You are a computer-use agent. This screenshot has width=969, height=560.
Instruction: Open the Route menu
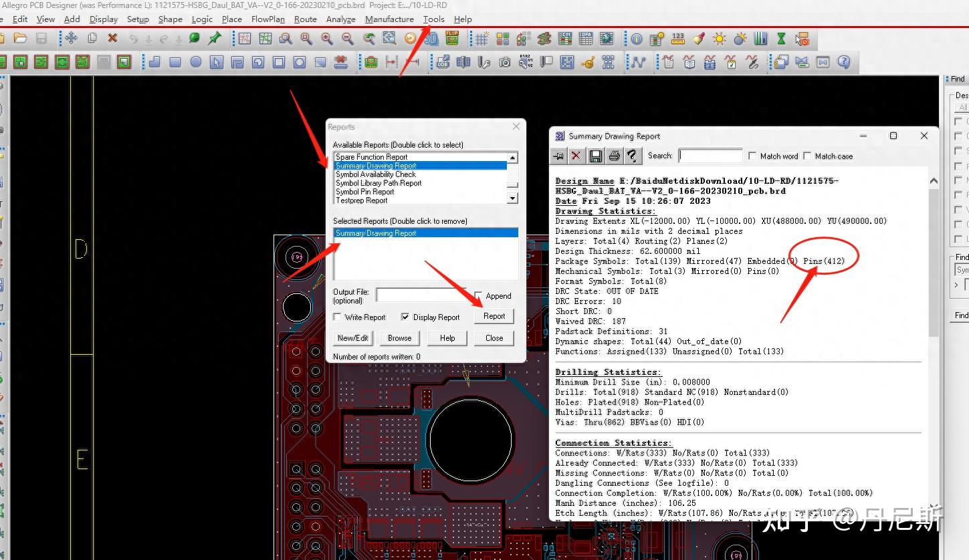click(306, 19)
